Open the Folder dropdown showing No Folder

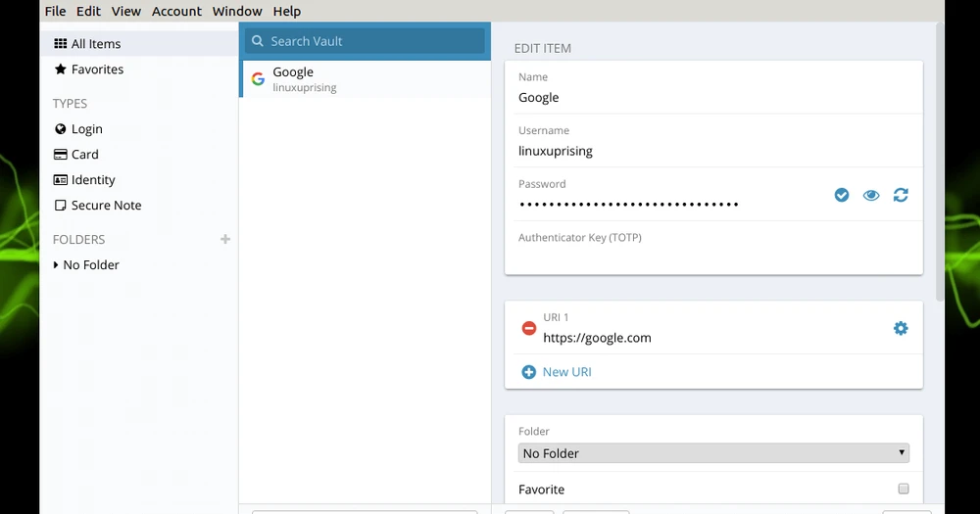point(713,453)
